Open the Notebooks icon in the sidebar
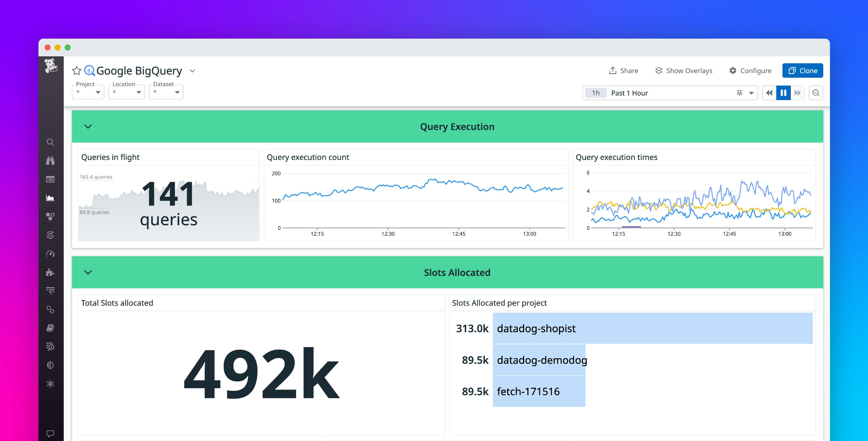The height and width of the screenshot is (441, 868). [50, 328]
